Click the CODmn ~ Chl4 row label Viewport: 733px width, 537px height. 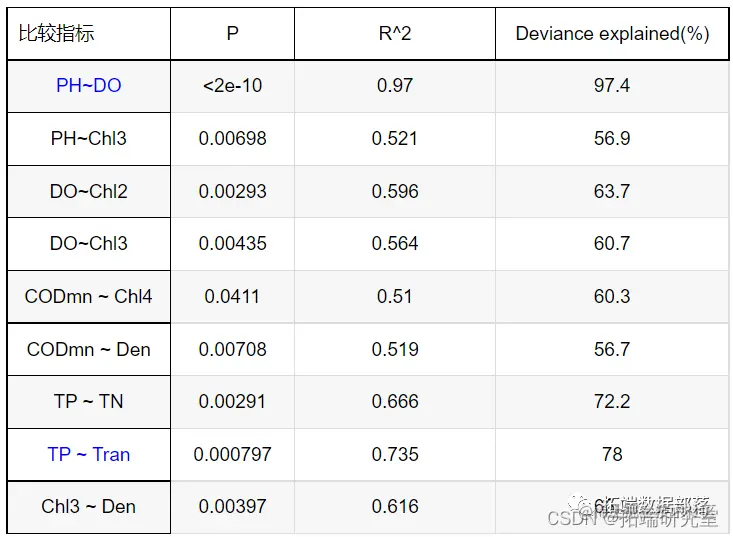click(88, 296)
